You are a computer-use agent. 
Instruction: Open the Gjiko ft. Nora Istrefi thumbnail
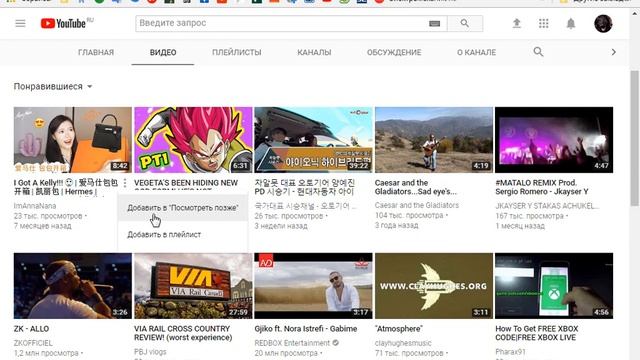tap(313, 286)
